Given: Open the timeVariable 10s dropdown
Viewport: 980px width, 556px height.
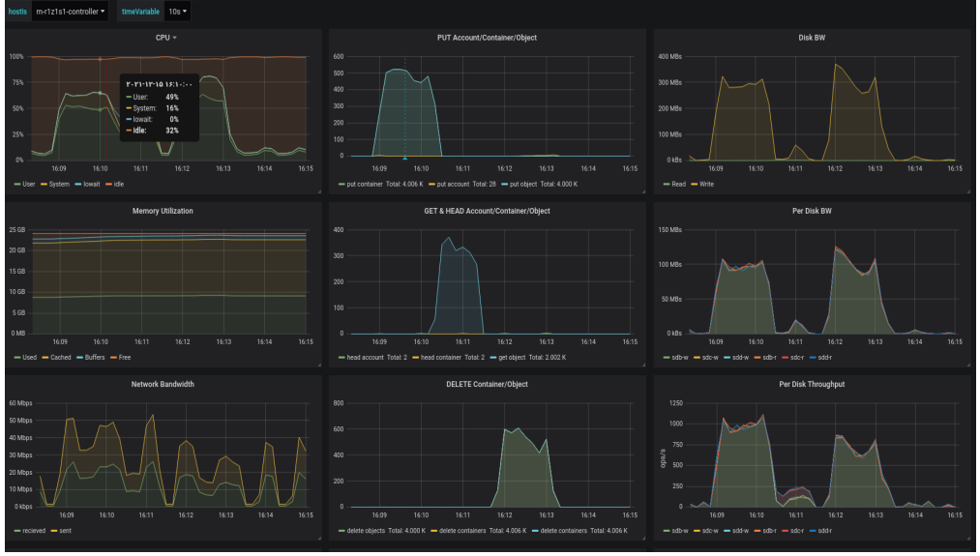Looking at the screenshot, I should [x=178, y=12].
